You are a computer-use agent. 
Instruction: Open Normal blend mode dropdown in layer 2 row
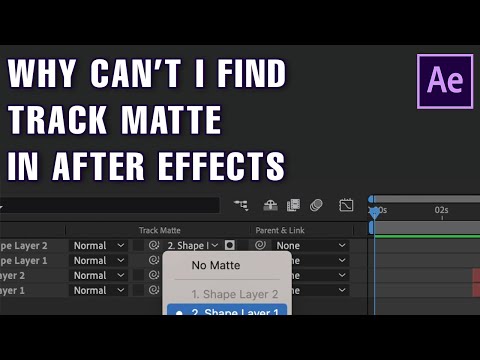pyautogui.click(x=99, y=275)
